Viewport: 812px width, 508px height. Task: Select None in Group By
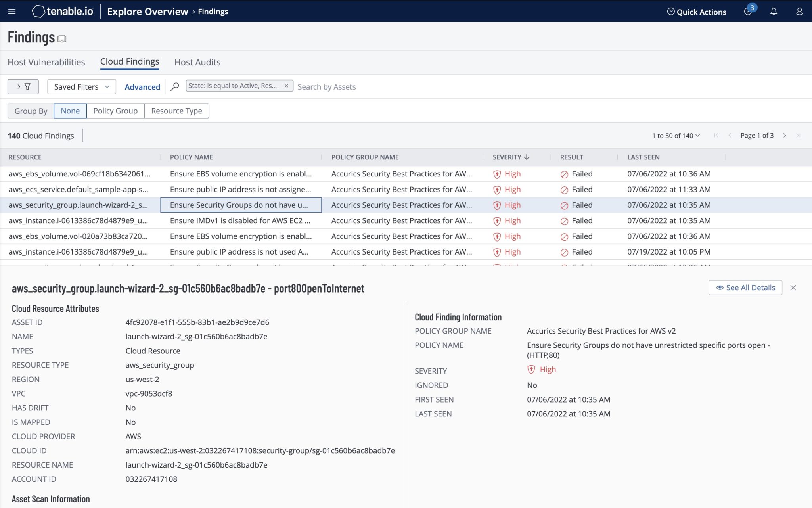pyautogui.click(x=70, y=111)
